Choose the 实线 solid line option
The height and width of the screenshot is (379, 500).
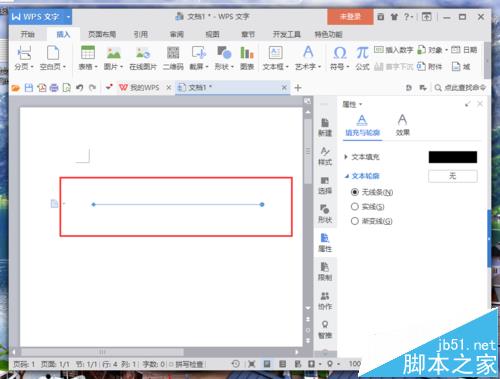tap(355, 207)
